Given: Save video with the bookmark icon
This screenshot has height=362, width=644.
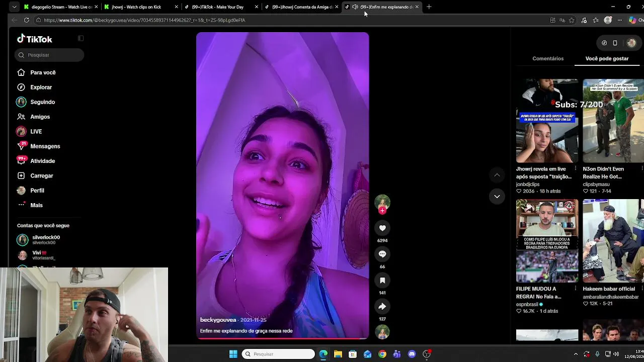Looking at the screenshot, I should [x=382, y=281].
